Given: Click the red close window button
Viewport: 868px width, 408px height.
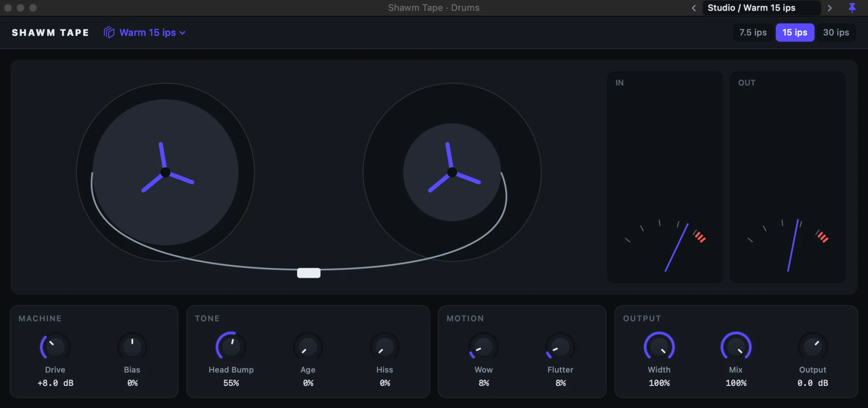Looking at the screenshot, I should click(x=8, y=8).
